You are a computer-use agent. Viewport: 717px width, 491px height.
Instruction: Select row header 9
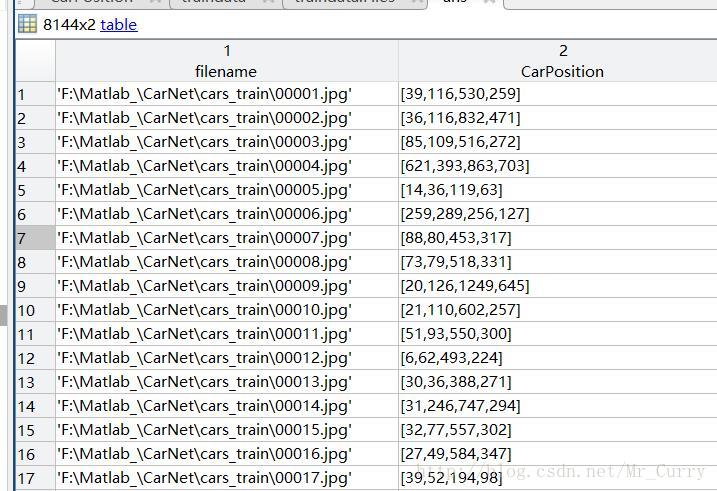click(36, 286)
